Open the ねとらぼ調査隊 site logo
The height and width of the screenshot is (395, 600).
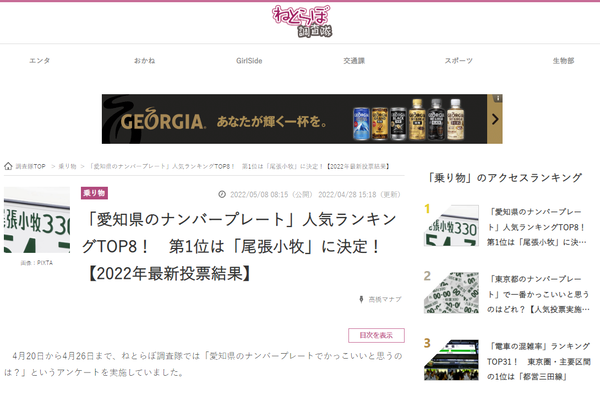[302, 21]
